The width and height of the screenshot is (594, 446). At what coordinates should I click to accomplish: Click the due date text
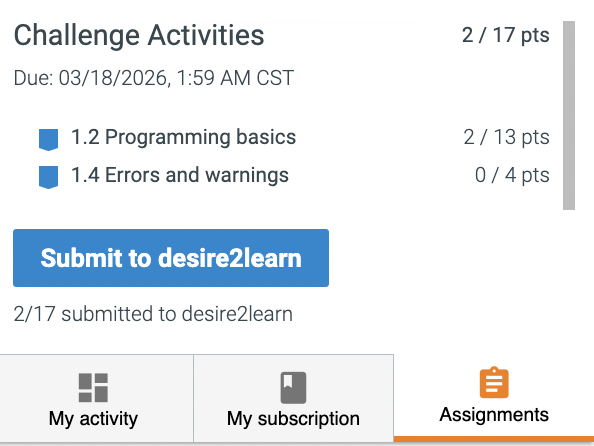(x=154, y=78)
